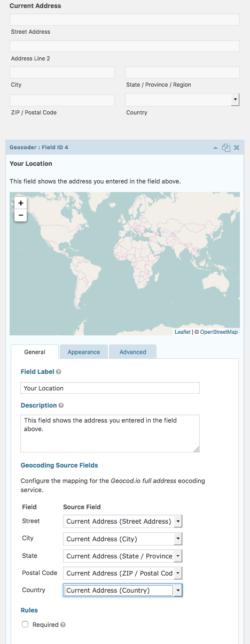The height and width of the screenshot is (644, 250).
Task: Click the Field Label text input
Action: point(110,388)
